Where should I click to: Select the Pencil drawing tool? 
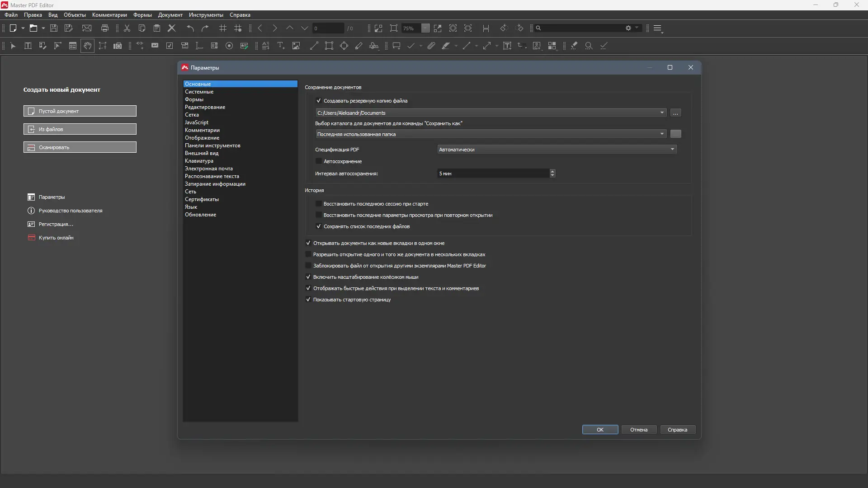coord(359,46)
